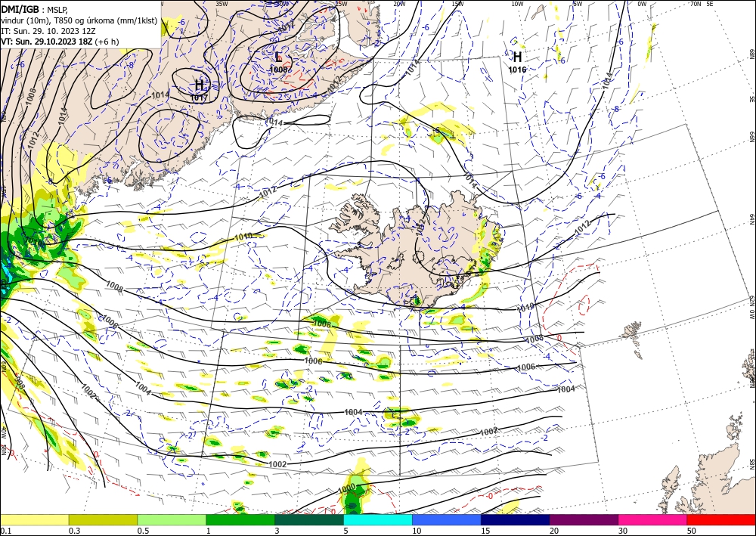The width and height of the screenshot is (756, 536).
Task: Select the pink 30–50 legend swatch
Action: pos(652,519)
